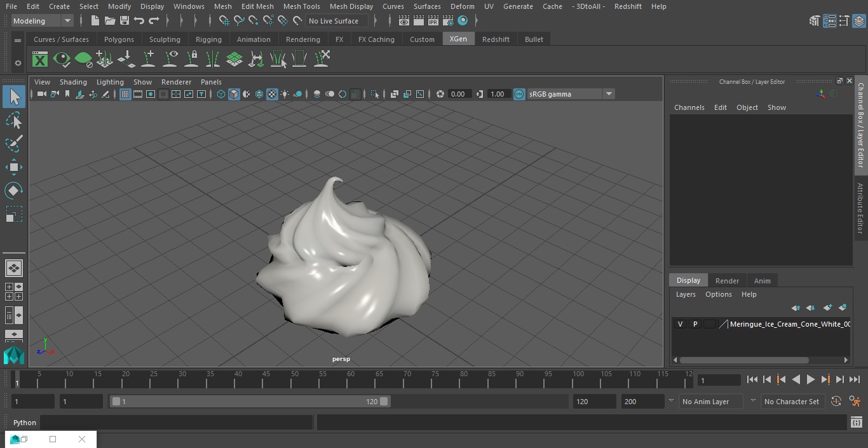Screen dimensions: 868x448
Task: Click the sRGB gamma color management toggle
Action: pyautogui.click(x=519, y=94)
